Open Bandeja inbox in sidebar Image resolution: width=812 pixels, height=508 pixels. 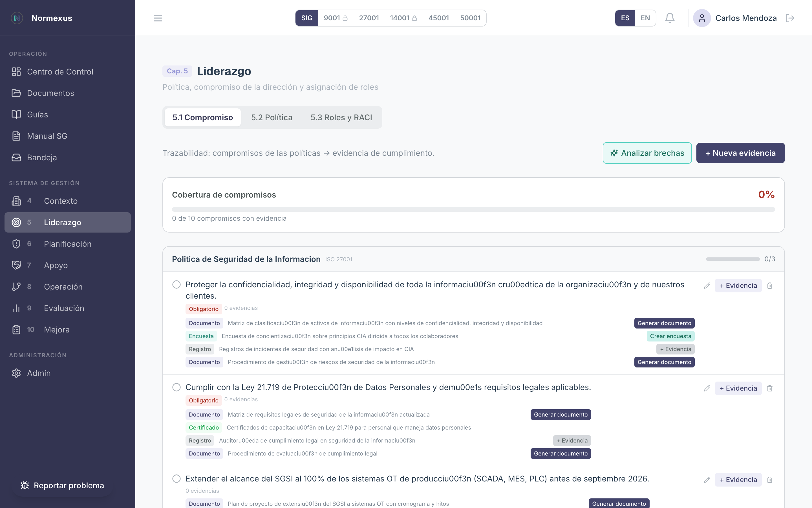(x=67, y=157)
